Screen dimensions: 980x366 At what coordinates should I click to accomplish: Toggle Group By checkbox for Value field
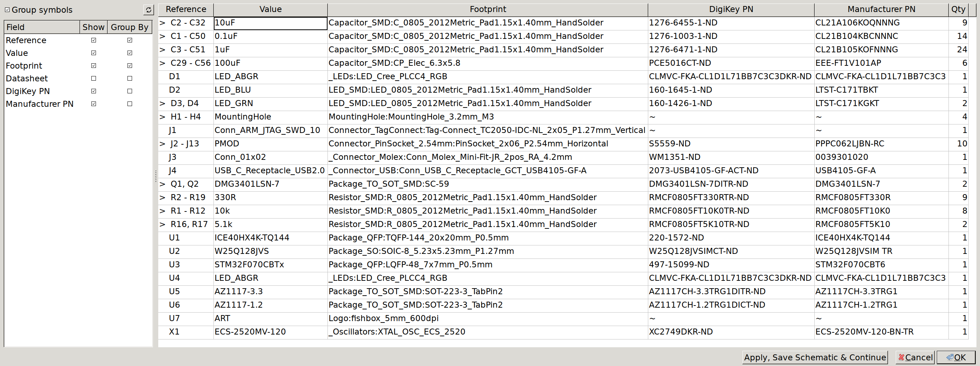pyautogui.click(x=130, y=53)
